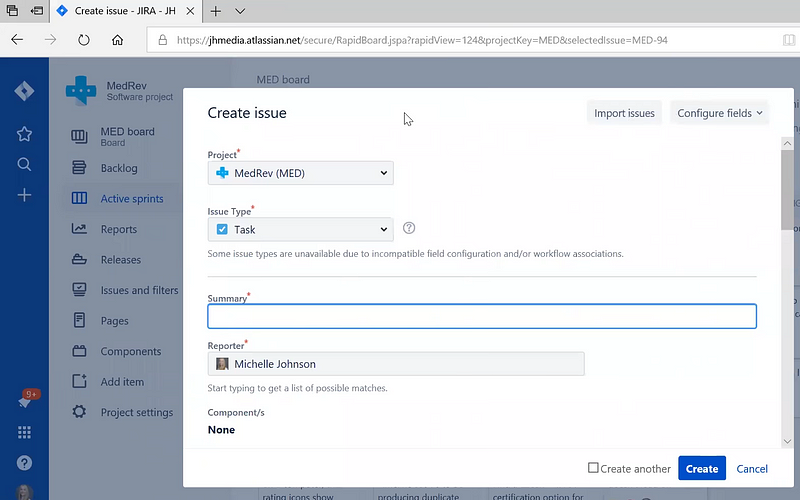
Task: Click browser back arrow
Action: point(17,40)
